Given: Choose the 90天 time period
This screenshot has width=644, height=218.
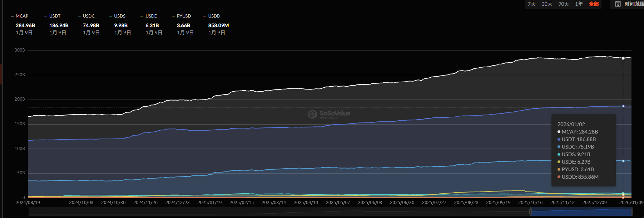Looking at the screenshot, I should pyautogui.click(x=564, y=4).
